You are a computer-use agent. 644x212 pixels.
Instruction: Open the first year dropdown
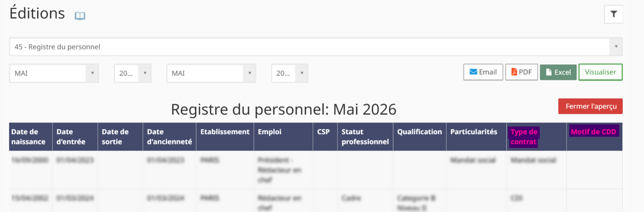(x=133, y=73)
